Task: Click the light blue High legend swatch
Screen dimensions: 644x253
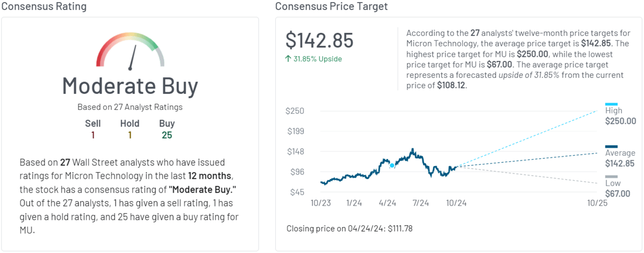Action: (611, 104)
